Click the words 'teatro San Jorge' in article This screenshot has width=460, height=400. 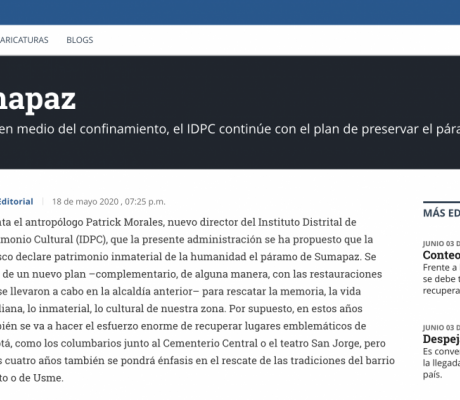320,343
